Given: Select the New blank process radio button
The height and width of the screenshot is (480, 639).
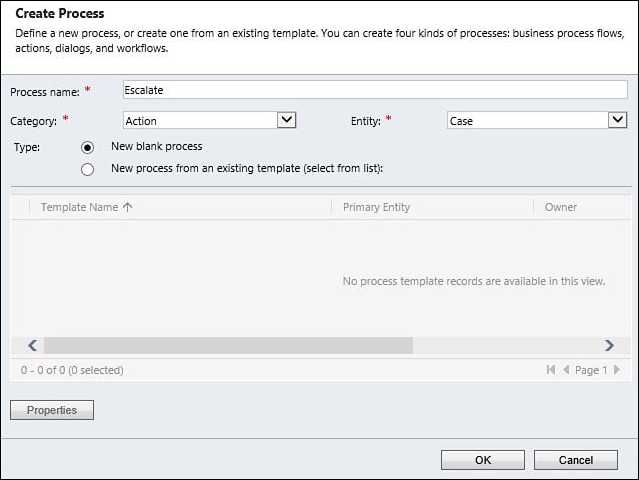Looking at the screenshot, I should [x=88, y=148].
